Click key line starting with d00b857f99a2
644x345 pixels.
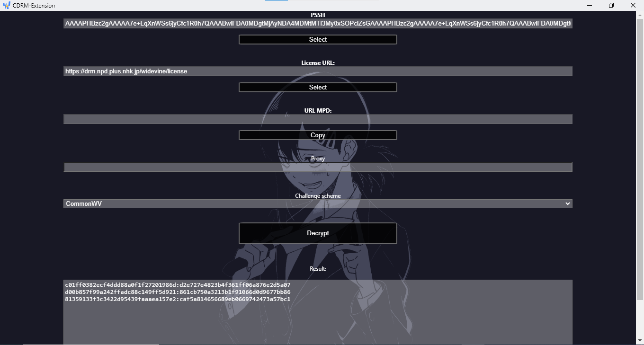tap(178, 292)
